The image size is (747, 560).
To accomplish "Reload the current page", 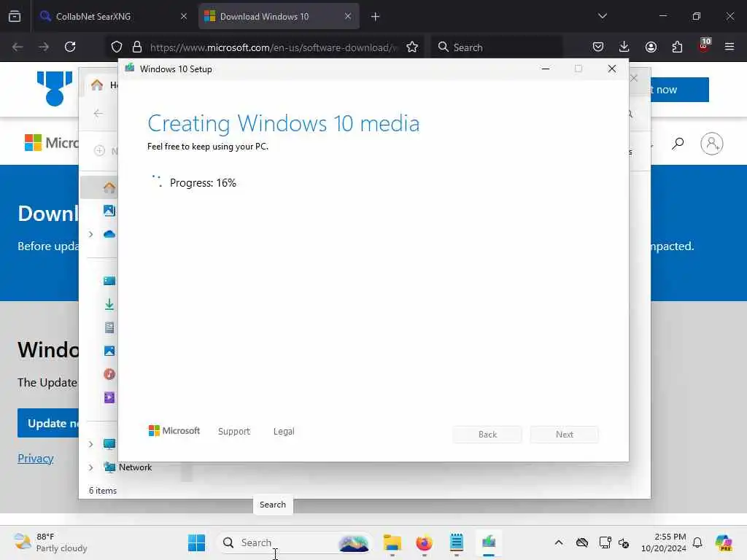I will 70,47.
